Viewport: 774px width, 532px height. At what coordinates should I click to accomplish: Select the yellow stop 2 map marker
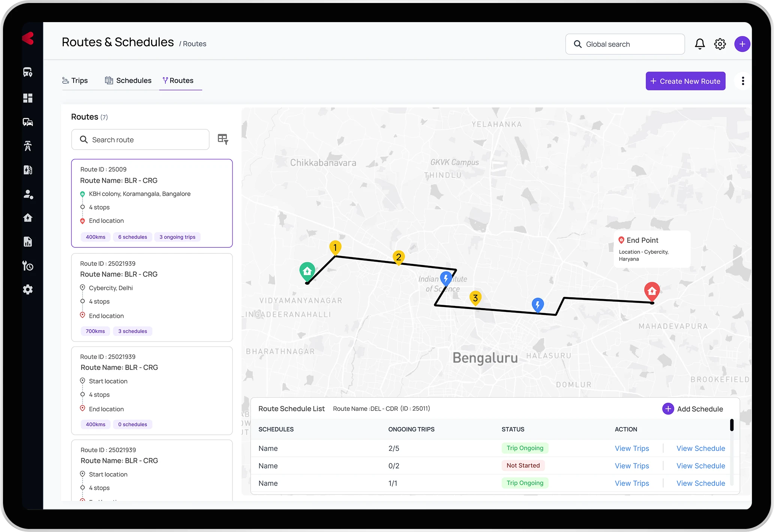tap(399, 257)
